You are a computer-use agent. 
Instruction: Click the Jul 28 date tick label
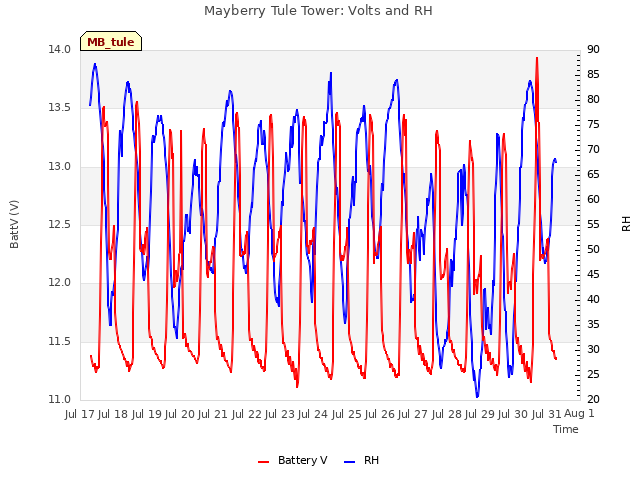tap(447, 414)
